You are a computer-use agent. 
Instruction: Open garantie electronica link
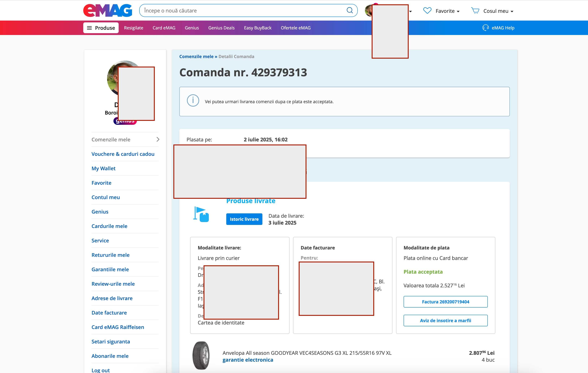pyautogui.click(x=248, y=360)
